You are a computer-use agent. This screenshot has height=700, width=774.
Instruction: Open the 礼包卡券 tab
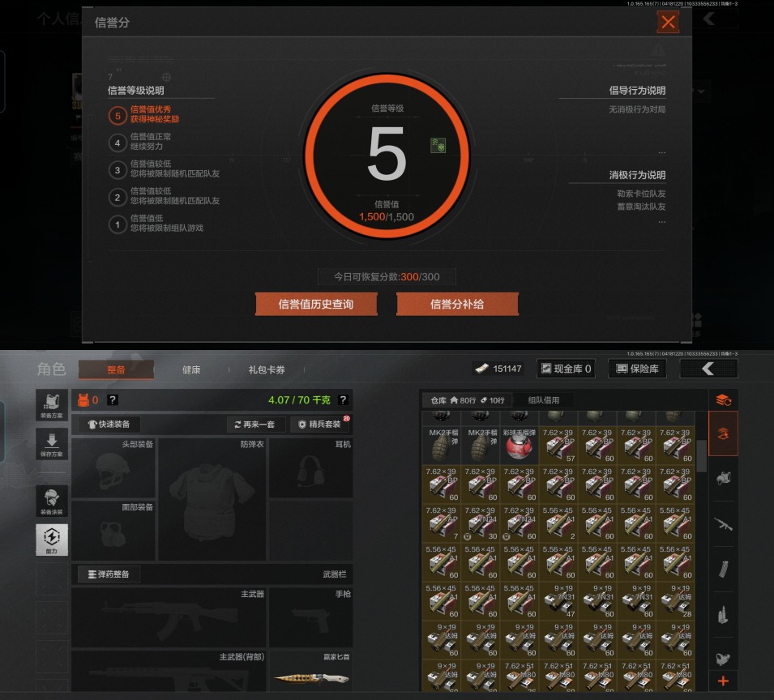pos(267,369)
